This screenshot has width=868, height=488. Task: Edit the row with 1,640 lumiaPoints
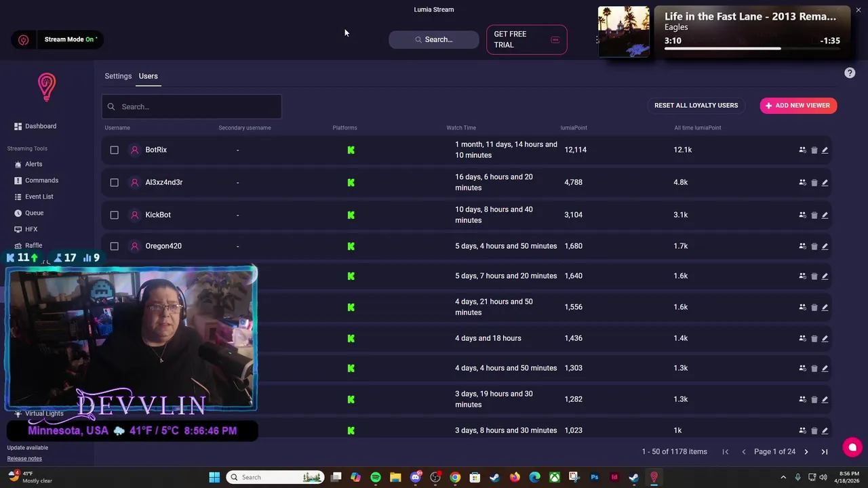point(825,276)
